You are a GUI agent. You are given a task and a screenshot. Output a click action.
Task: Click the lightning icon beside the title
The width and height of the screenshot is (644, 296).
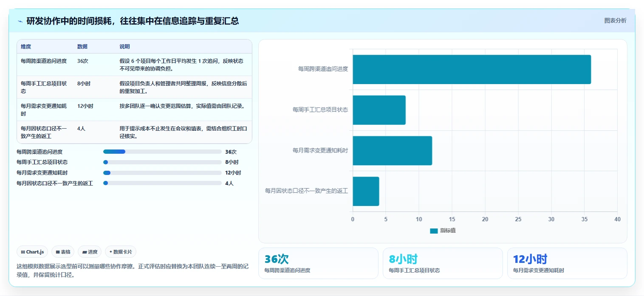[20, 21]
